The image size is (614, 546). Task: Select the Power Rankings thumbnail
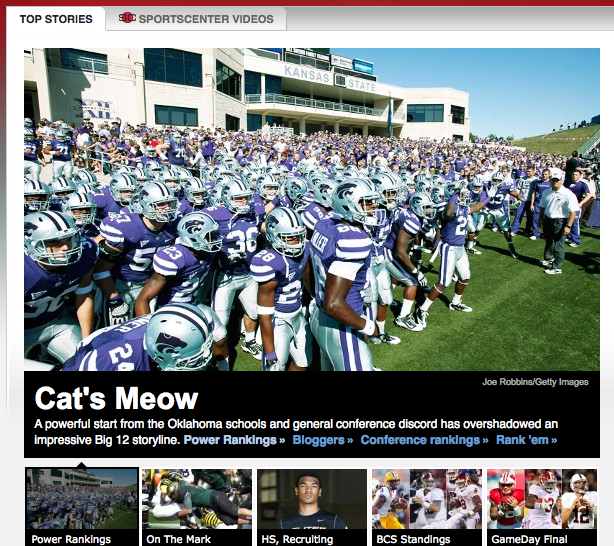(x=82, y=499)
